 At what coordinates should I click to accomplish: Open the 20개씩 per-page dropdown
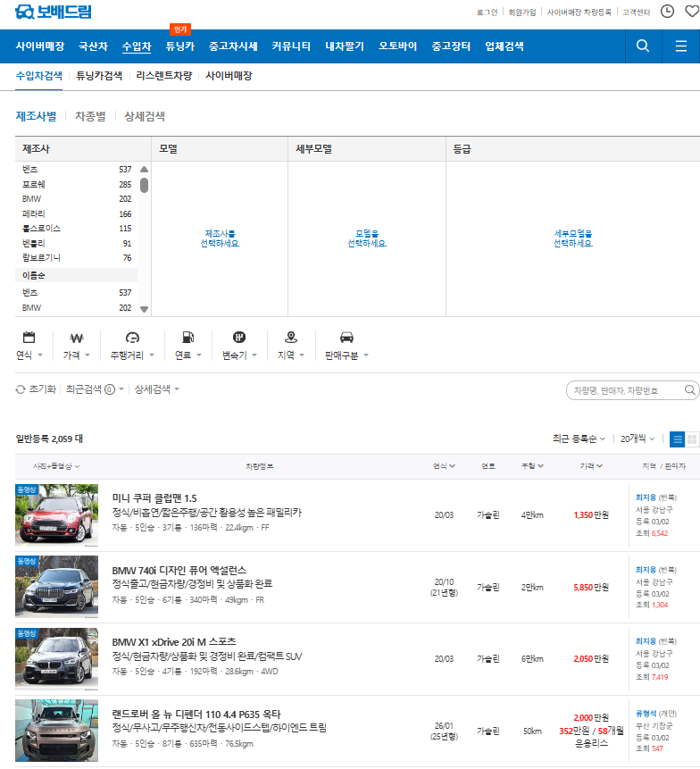coord(637,439)
